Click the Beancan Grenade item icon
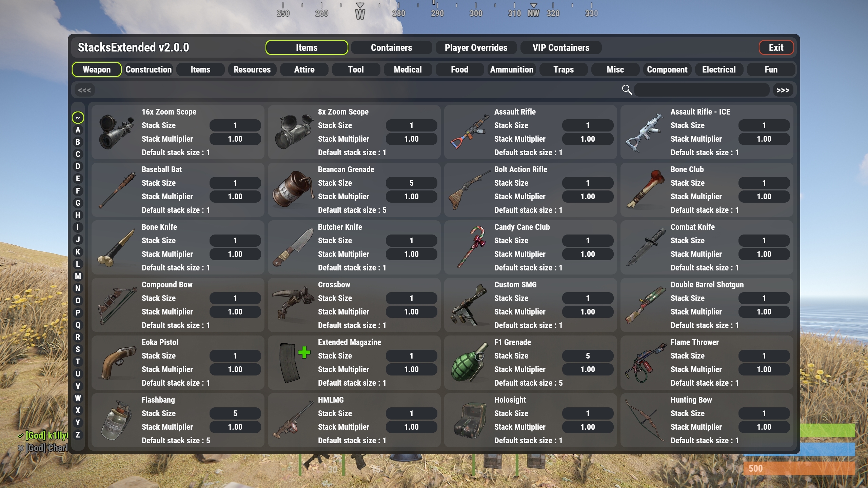The image size is (868, 488). [x=293, y=190]
